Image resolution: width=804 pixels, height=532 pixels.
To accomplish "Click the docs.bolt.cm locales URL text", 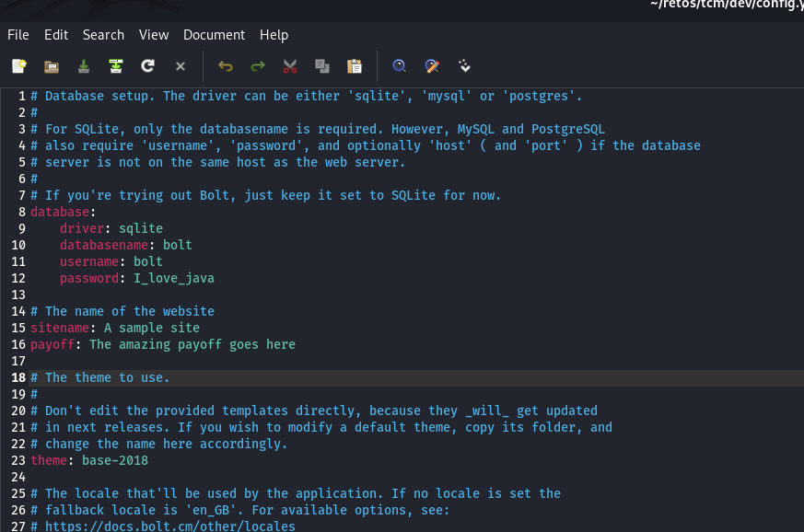I will pyautogui.click(x=170, y=526).
